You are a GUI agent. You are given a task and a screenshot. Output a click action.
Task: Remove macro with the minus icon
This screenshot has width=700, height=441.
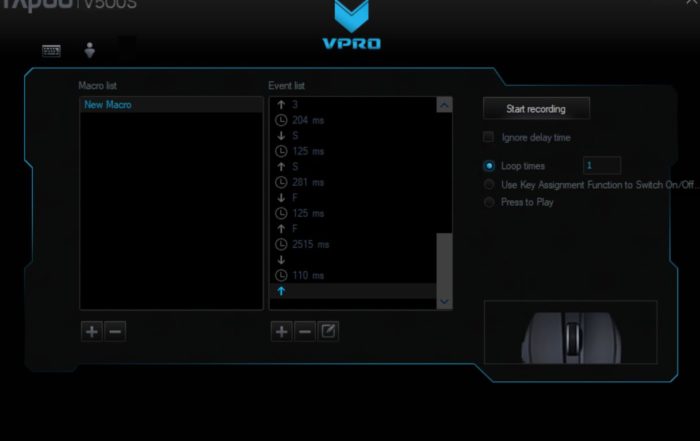115,332
